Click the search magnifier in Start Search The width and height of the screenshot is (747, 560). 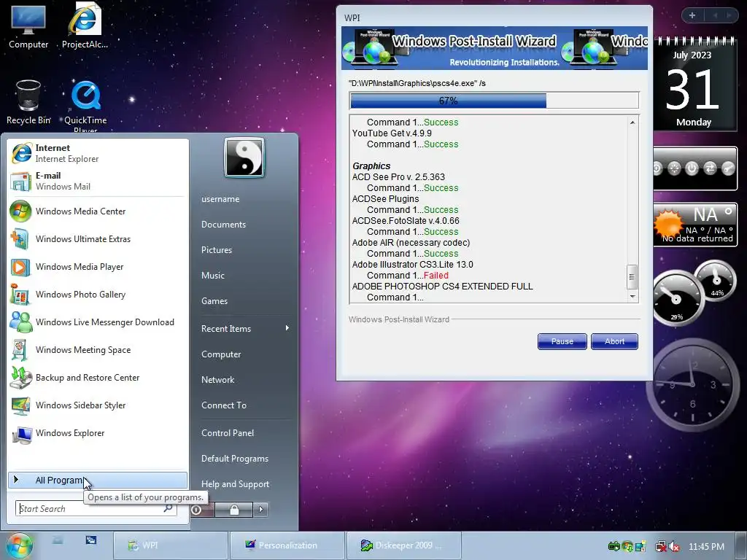[168, 508]
